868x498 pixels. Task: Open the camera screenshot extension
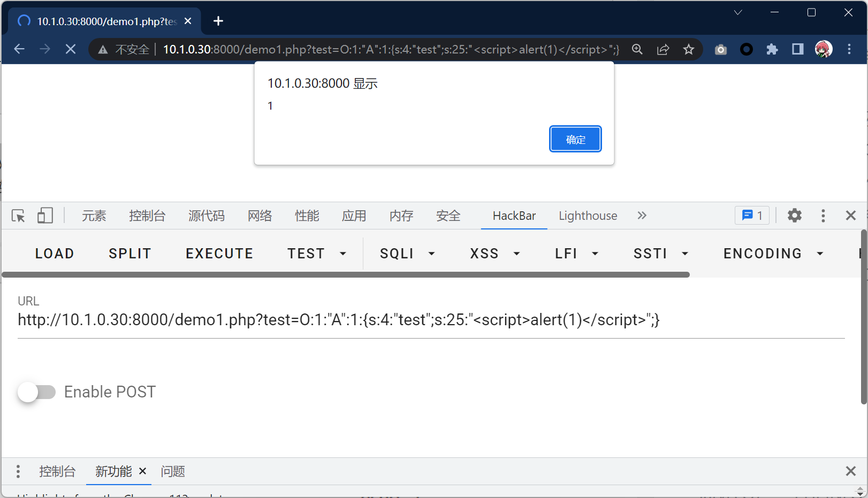pos(720,50)
